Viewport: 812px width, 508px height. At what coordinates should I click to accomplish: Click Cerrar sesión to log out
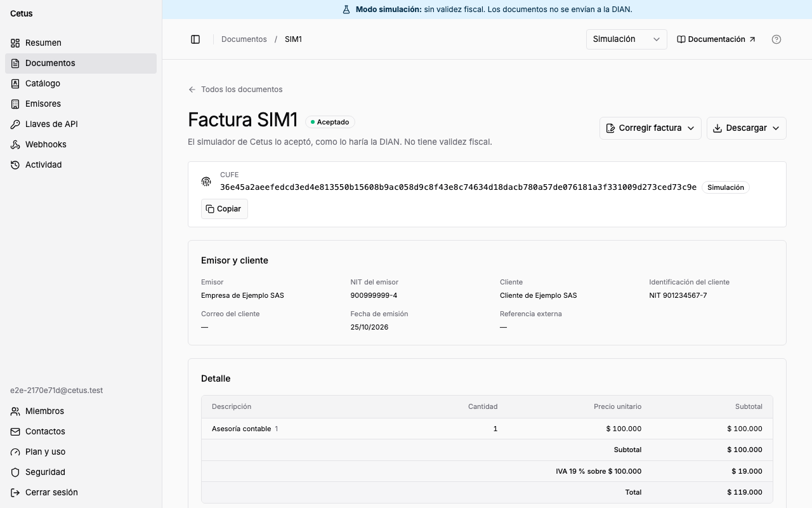(81, 493)
